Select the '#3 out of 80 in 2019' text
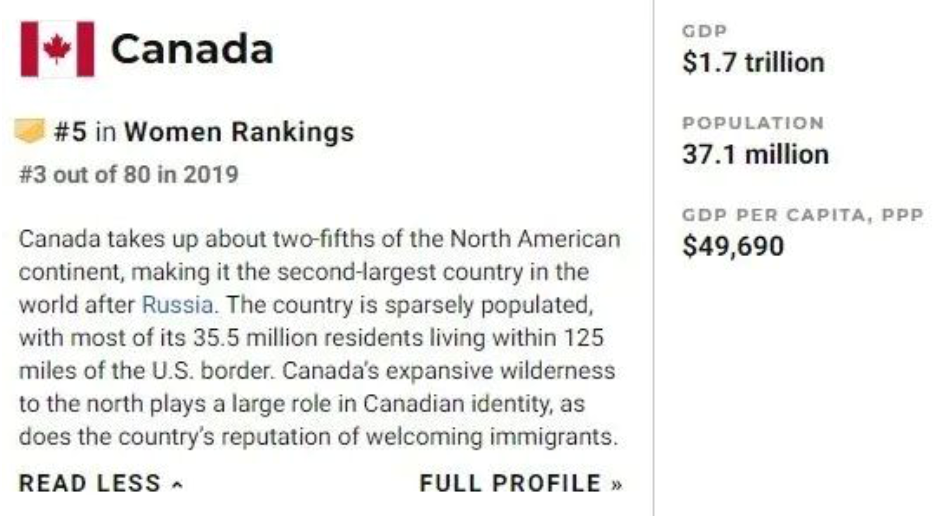 click(129, 174)
